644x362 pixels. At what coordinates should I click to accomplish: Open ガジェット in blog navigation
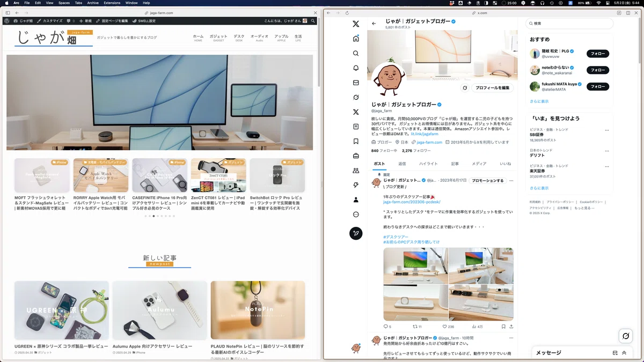[218, 38]
